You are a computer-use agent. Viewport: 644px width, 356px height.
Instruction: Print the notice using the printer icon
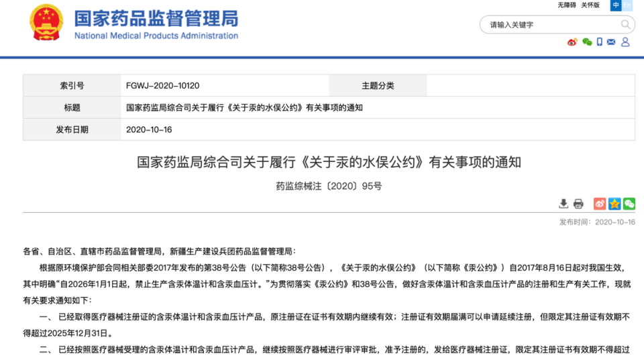point(578,204)
